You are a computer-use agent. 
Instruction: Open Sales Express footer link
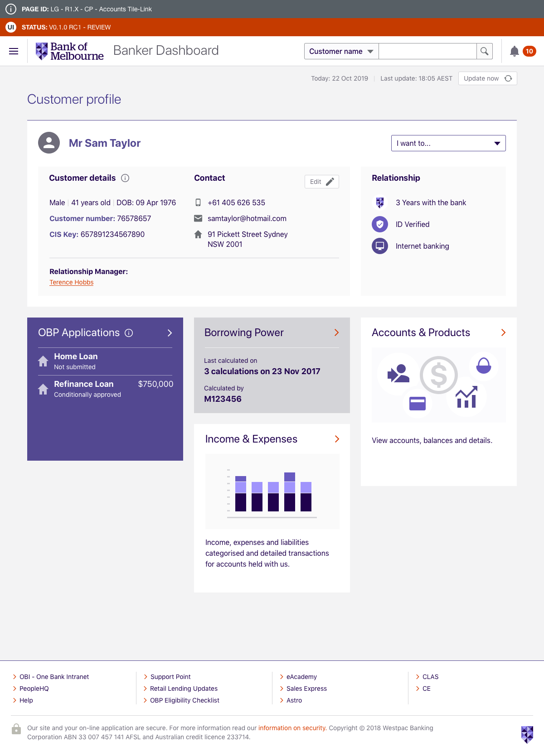(306, 689)
